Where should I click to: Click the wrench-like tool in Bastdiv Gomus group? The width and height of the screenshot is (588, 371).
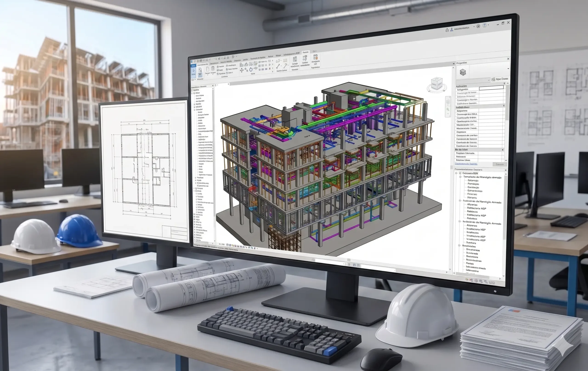278,66
